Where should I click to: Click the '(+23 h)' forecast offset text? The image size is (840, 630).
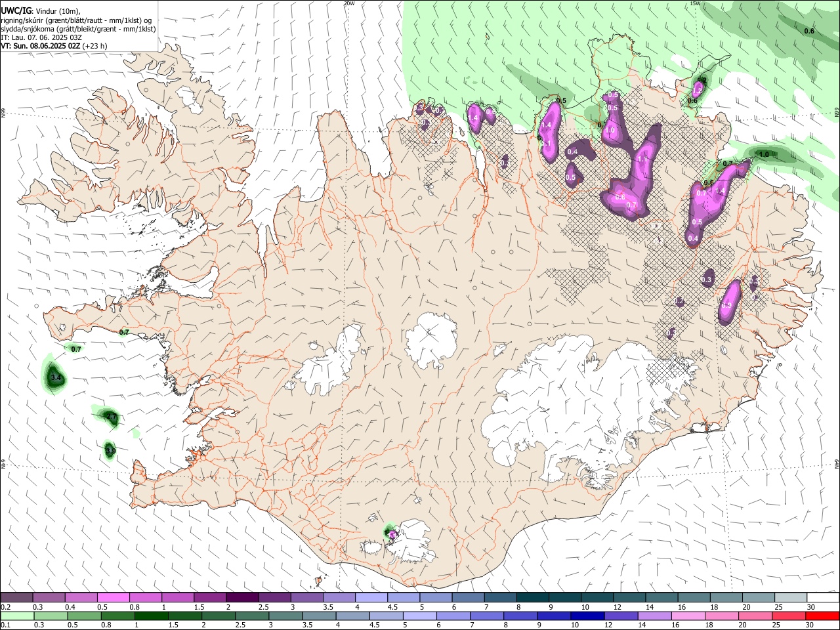click(95, 46)
